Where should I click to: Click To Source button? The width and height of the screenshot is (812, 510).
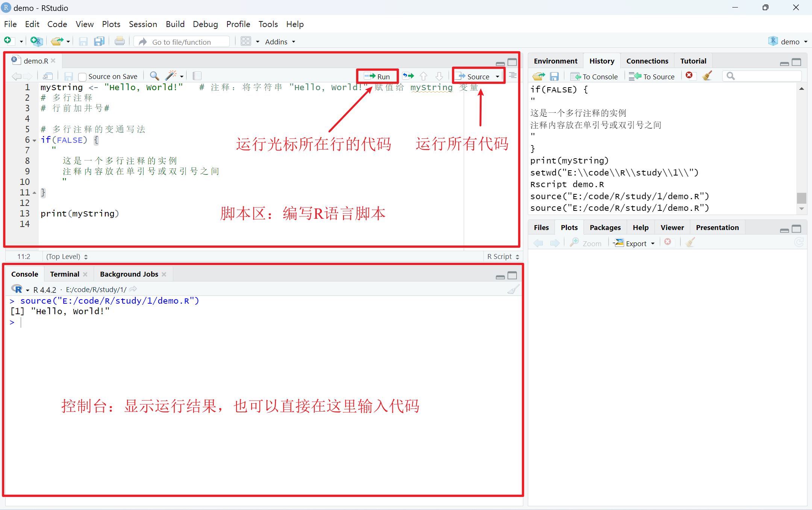click(x=652, y=76)
